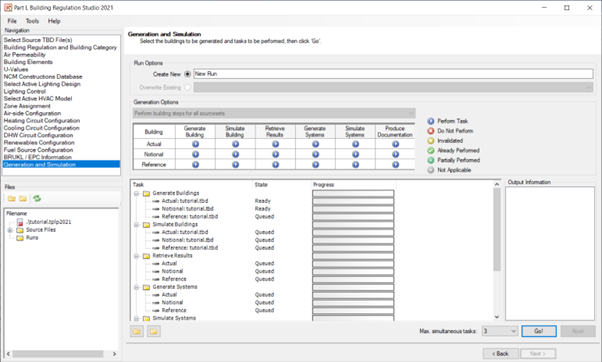Click the left folder button below the task list
602x362 pixels.
137,331
